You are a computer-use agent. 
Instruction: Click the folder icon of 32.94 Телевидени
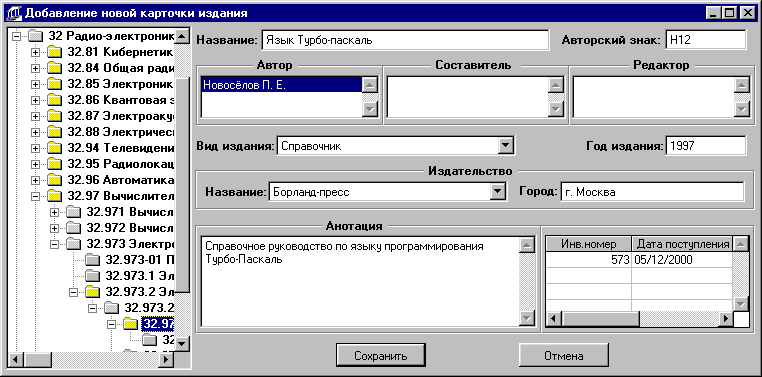click(x=54, y=148)
